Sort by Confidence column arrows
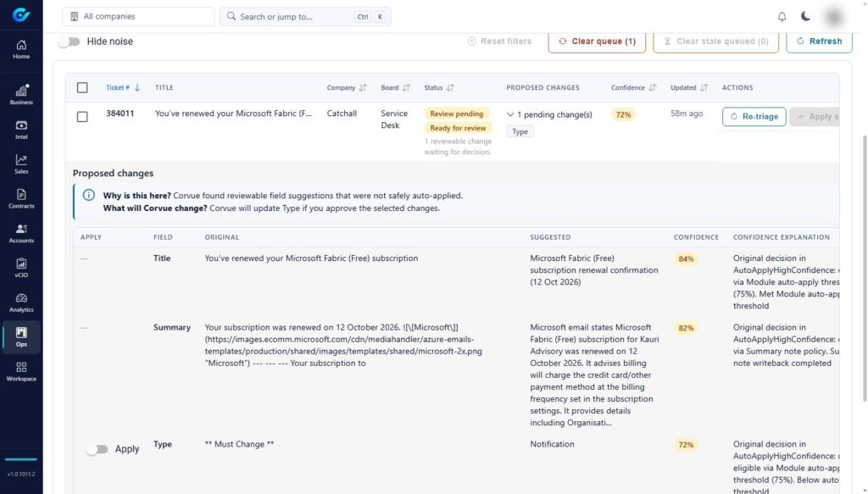This screenshot has width=868, height=494. [x=652, y=87]
